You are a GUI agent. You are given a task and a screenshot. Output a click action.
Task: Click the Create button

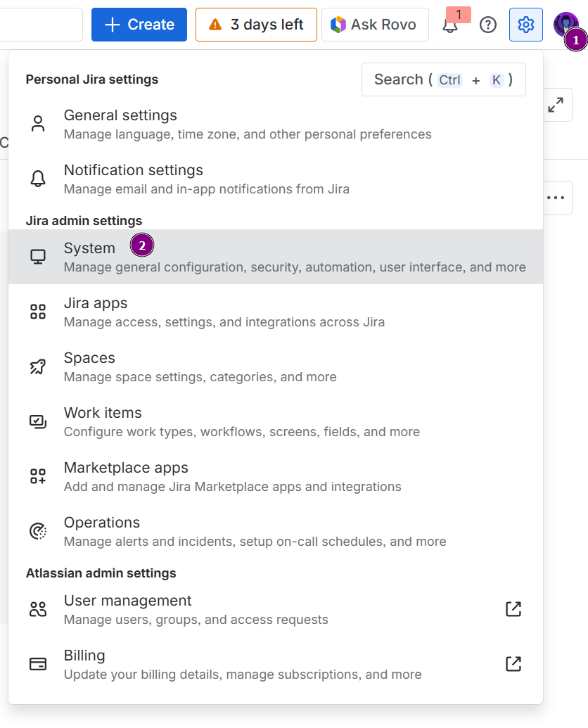pos(139,25)
